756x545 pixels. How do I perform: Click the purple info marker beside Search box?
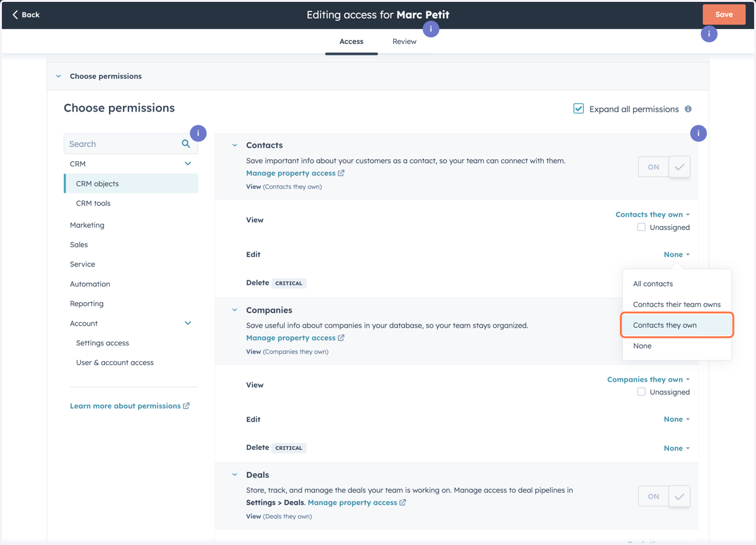click(x=198, y=133)
